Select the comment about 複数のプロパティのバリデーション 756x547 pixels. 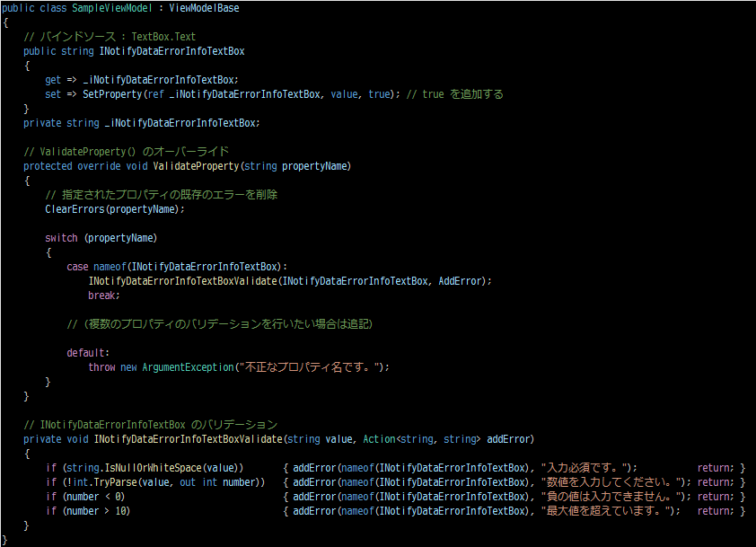tap(220, 324)
